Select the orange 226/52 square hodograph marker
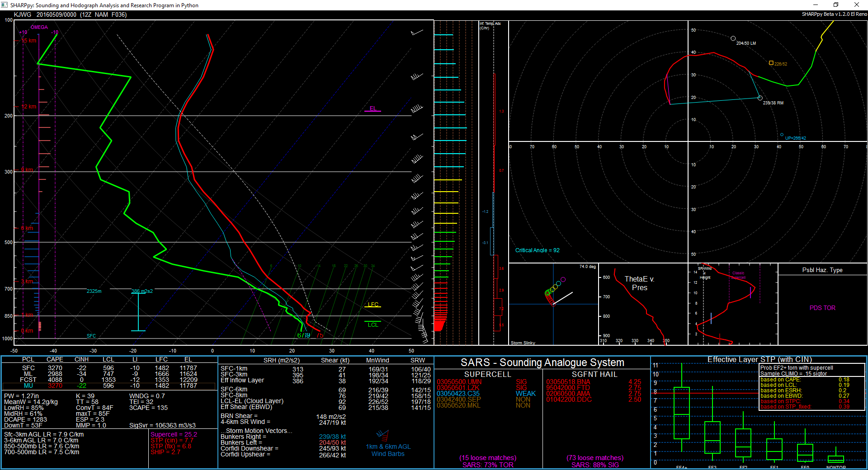Viewport: 868px width, 470px height. (771, 63)
